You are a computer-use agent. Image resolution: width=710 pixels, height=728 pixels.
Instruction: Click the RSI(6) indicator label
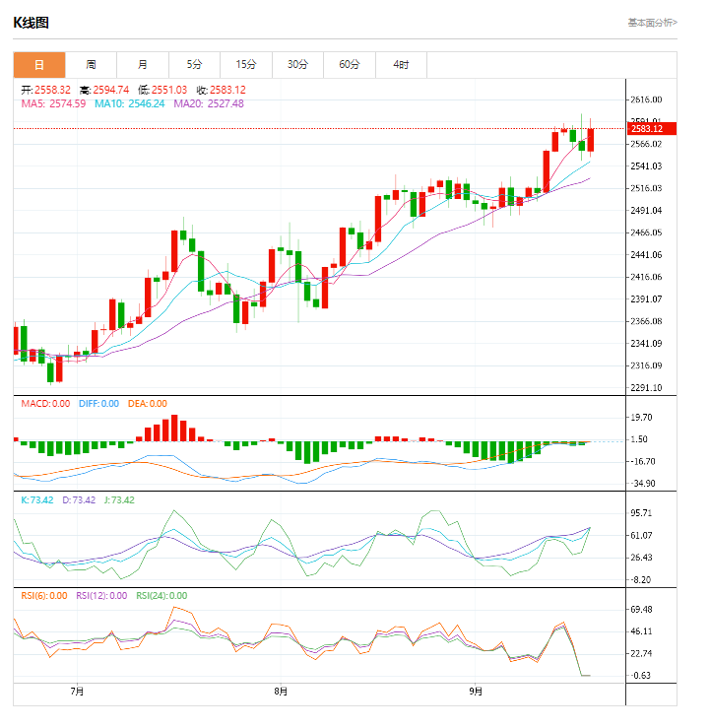(44, 596)
